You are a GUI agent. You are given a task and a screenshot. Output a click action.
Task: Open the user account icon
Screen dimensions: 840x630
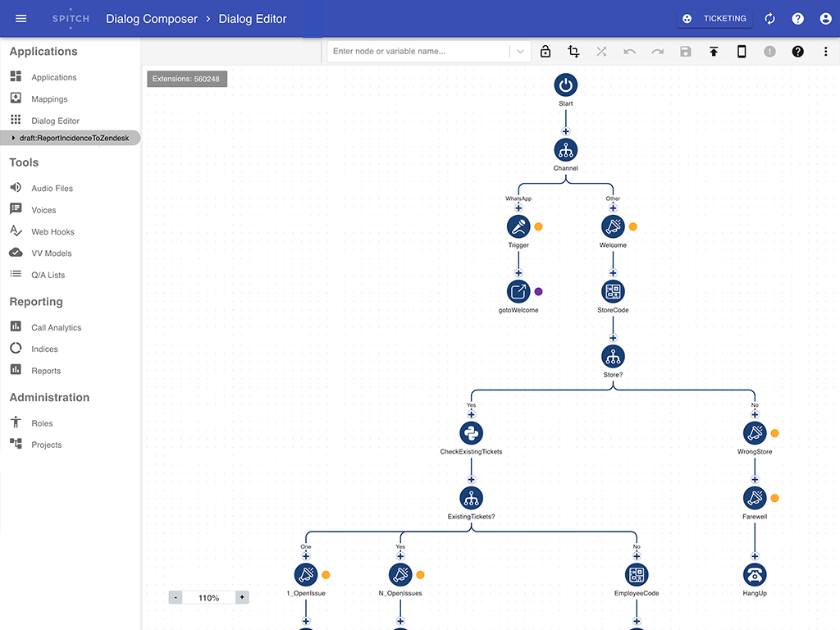tap(825, 18)
